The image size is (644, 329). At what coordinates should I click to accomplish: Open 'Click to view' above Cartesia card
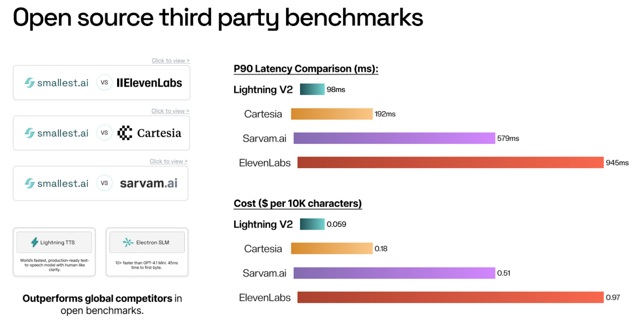point(170,111)
